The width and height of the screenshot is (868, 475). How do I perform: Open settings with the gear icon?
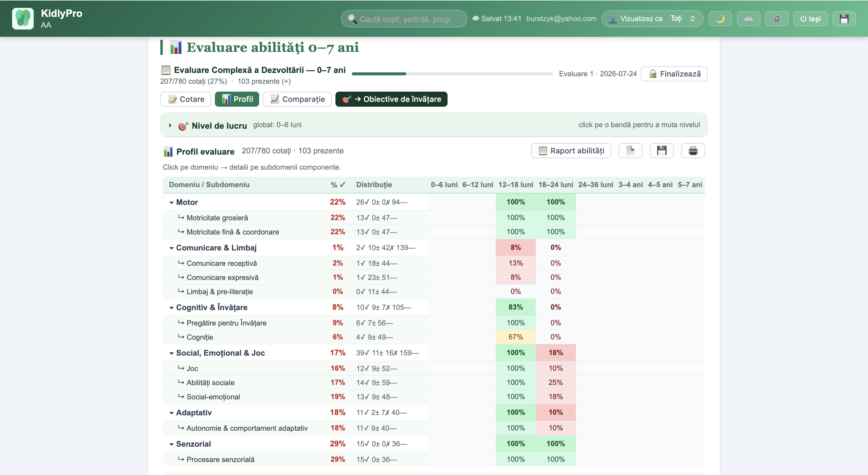coord(777,18)
